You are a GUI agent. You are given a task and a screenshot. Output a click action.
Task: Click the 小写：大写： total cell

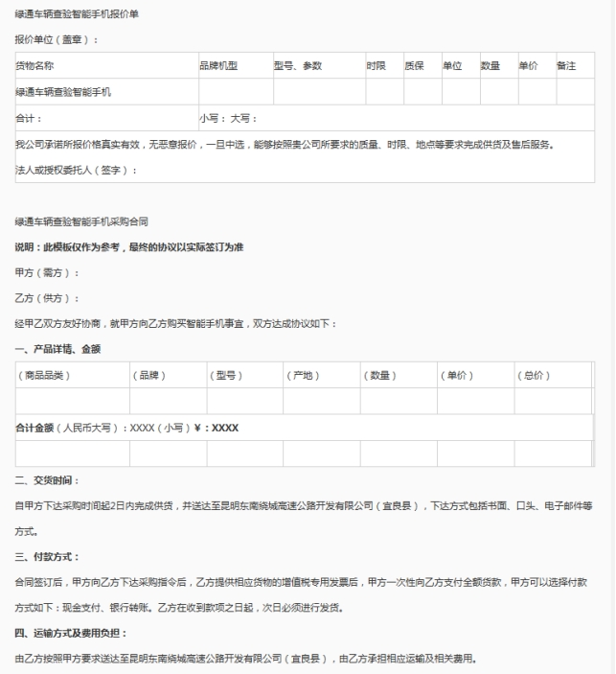[224, 118]
